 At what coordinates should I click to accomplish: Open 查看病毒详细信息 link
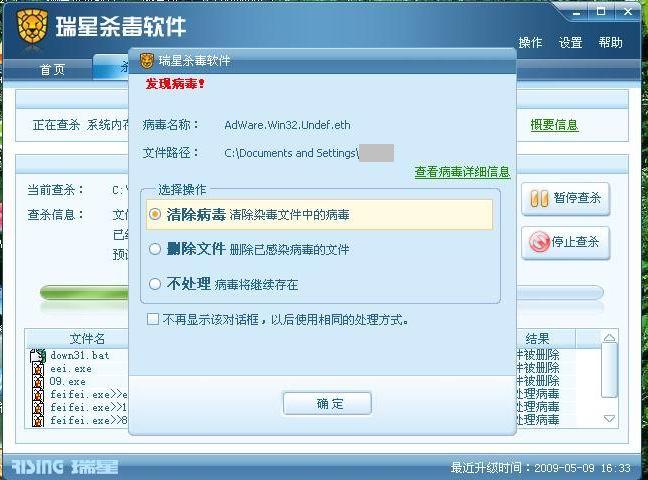click(x=462, y=172)
